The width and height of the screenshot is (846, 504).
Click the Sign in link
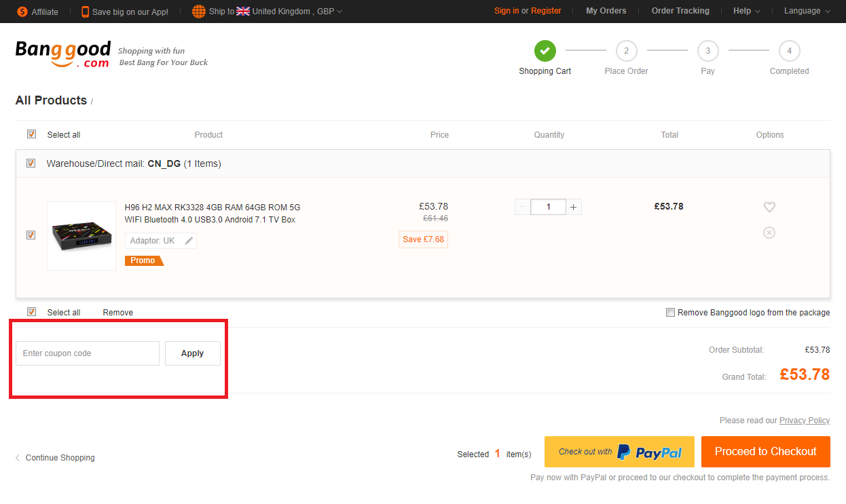pos(507,11)
